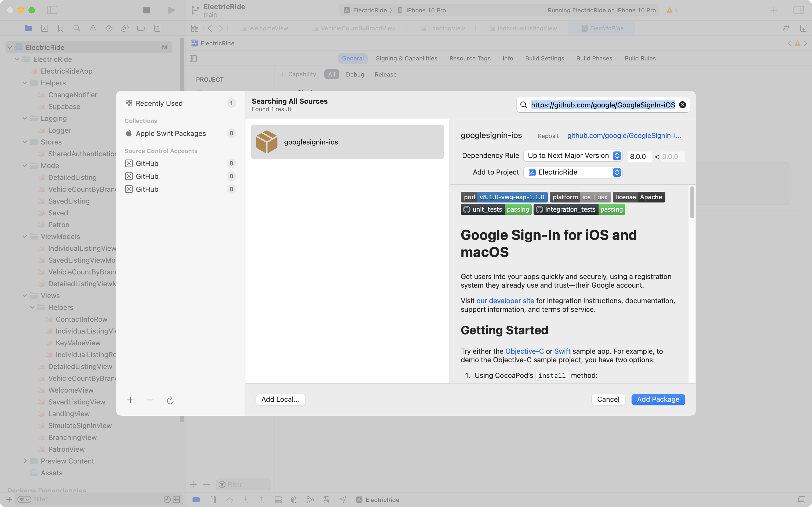Toggle the project targets list sidebar
This screenshot has width=812, height=507.
click(193, 58)
